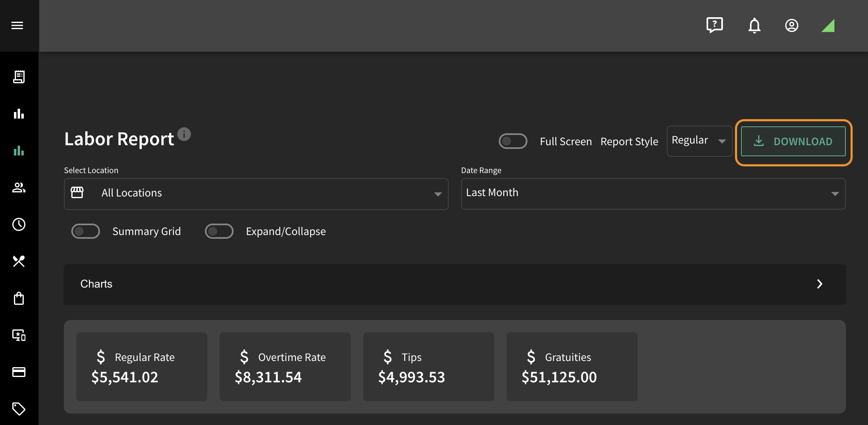This screenshot has height=425, width=868.
Task: Click the Download button
Action: point(793,141)
